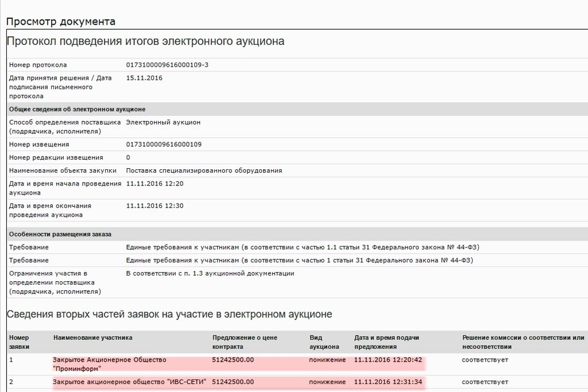Screen dimensions: 588x392
Task: Select 'Поставка специализированного оборудования' text
Action: (x=204, y=170)
